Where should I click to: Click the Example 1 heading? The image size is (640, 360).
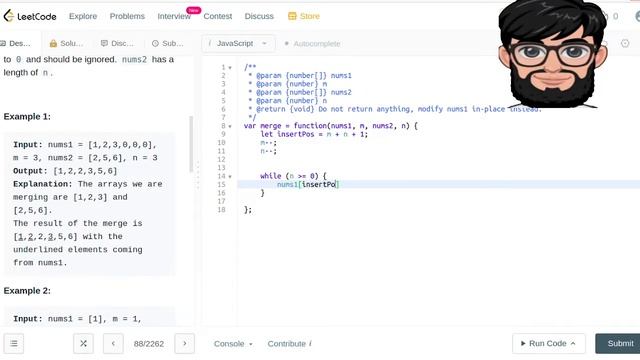[27, 117]
